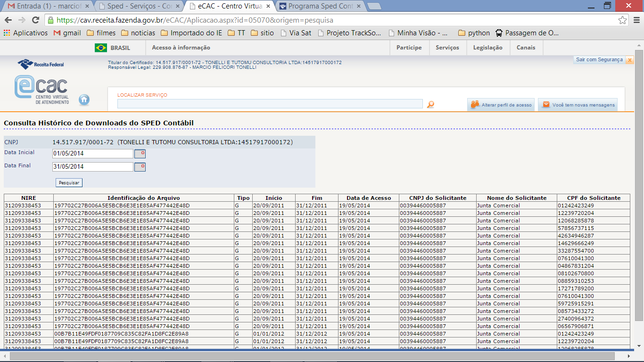Click Identificação do Arquivo column header
Viewport: 644px width, 362px height.
point(144,198)
